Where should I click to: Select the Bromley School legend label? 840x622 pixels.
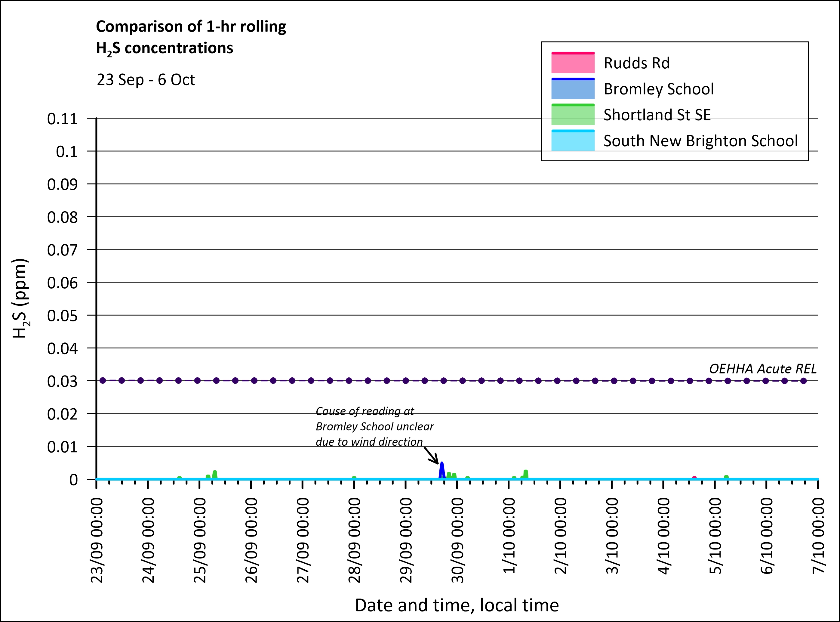pos(658,89)
